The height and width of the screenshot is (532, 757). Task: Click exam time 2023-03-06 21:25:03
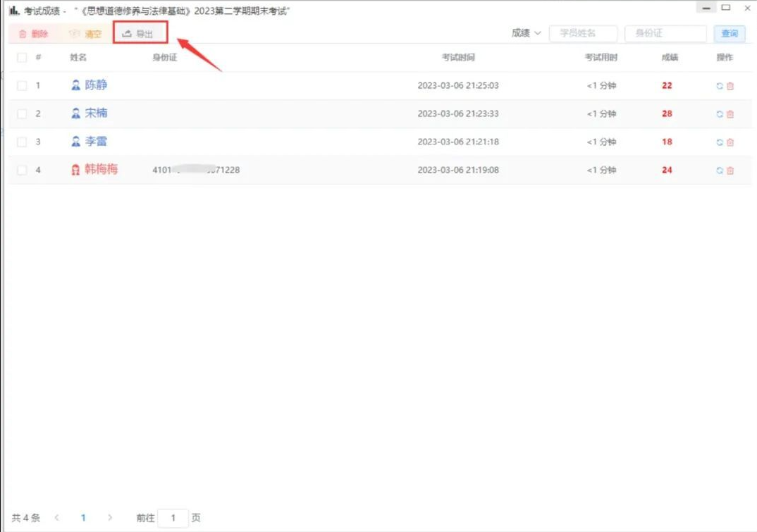458,85
